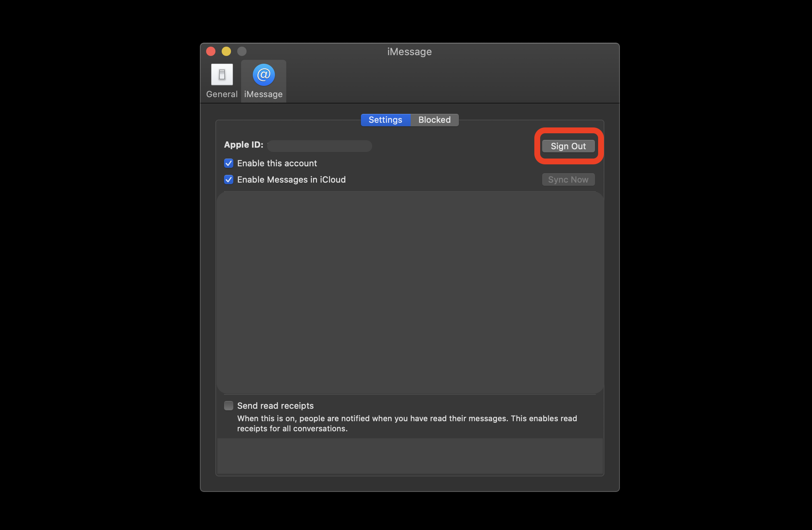Toggle Enable Messages in iCloud checkbox
The height and width of the screenshot is (530, 812).
click(x=228, y=179)
